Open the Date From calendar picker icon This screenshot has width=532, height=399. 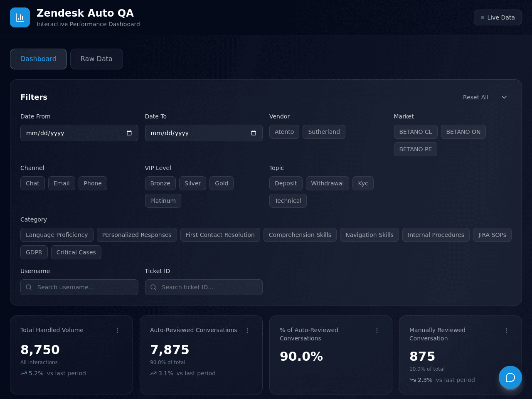(129, 133)
